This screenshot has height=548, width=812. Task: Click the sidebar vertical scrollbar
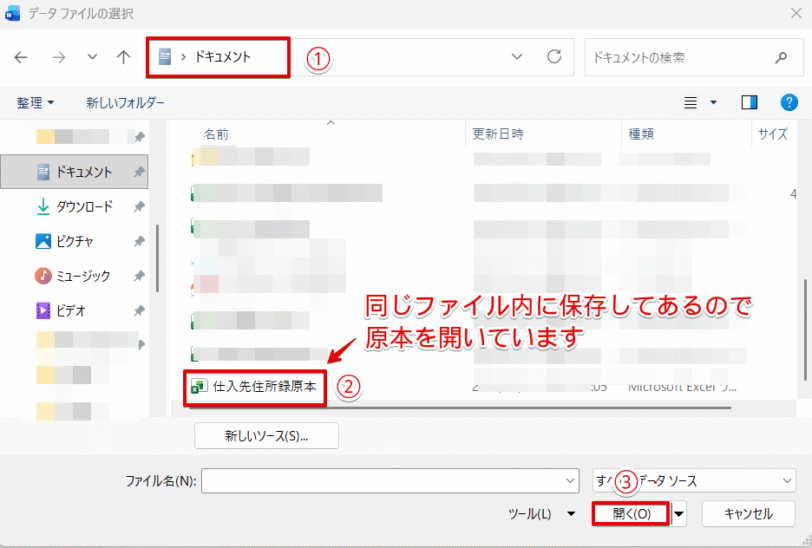[x=157, y=258]
